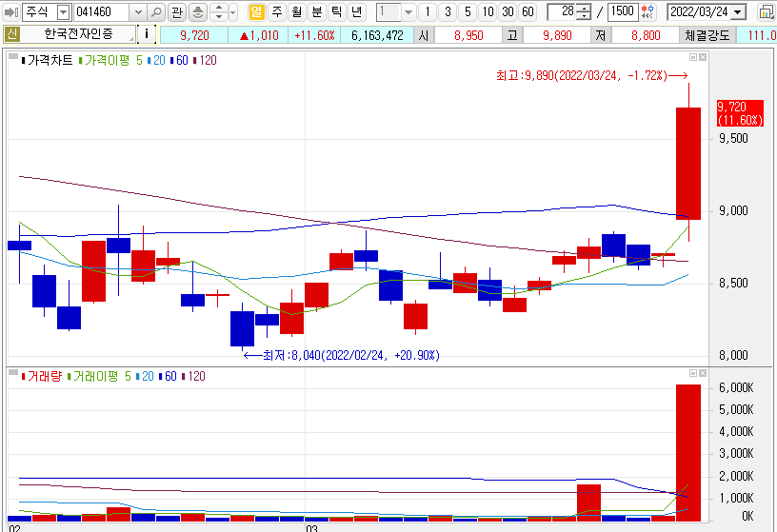Click current price 9,720 in quote bar
This screenshot has height=532, width=777.
click(x=194, y=35)
